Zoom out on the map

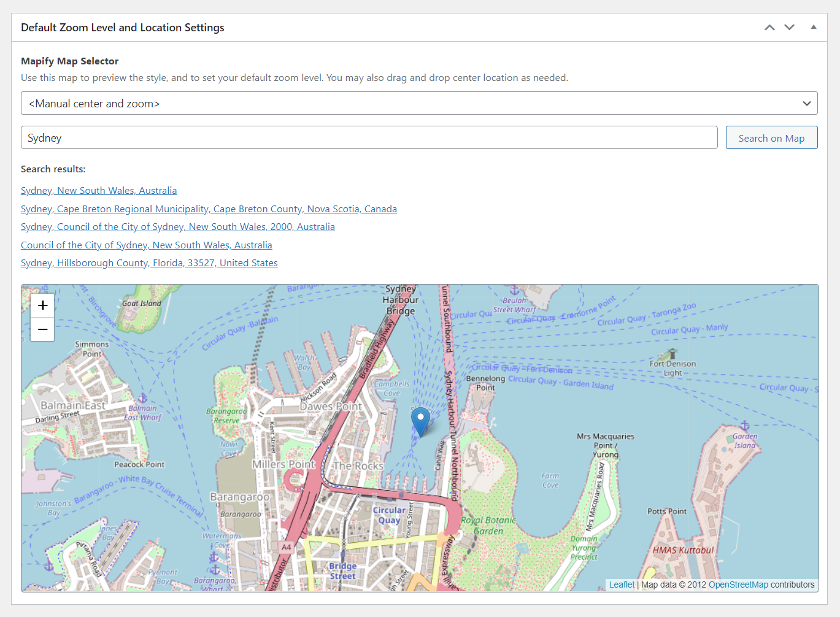(42, 329)
